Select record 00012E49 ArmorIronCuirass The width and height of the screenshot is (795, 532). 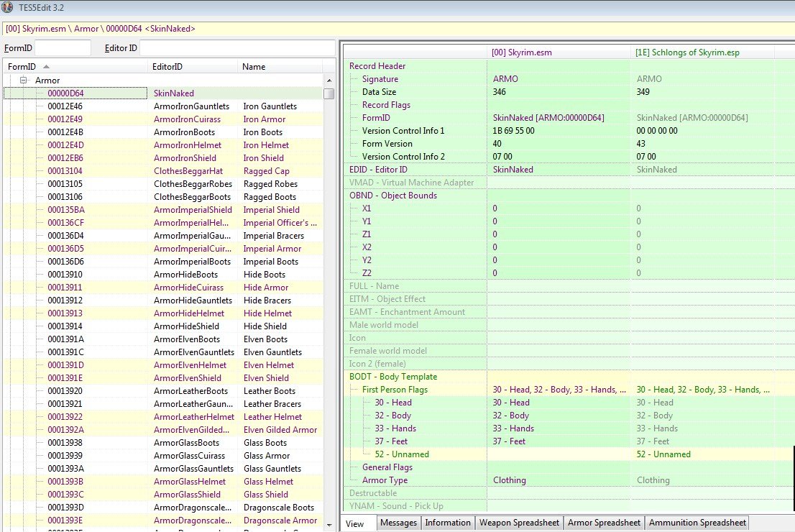163,119
